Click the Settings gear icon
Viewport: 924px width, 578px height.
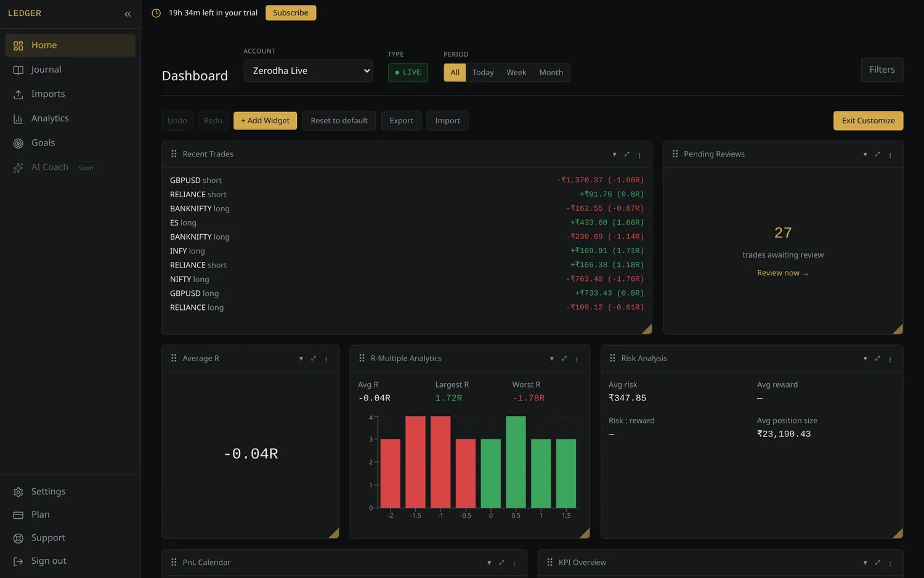pos(18,492)
